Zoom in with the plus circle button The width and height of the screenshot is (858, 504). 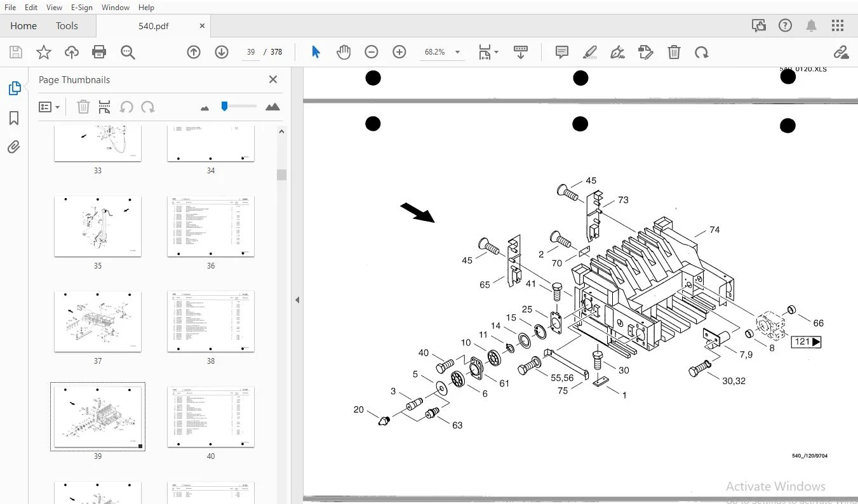[x=399, y=52]
